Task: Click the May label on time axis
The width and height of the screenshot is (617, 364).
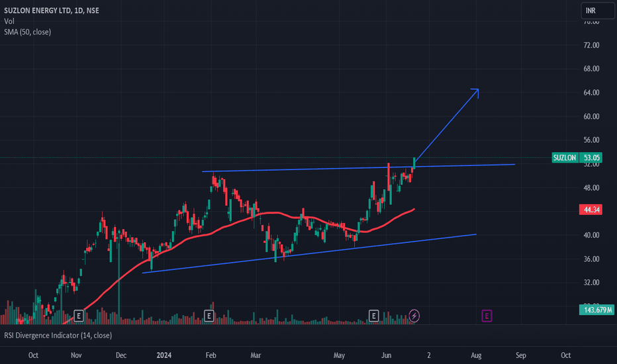Action: pos(339,355)
